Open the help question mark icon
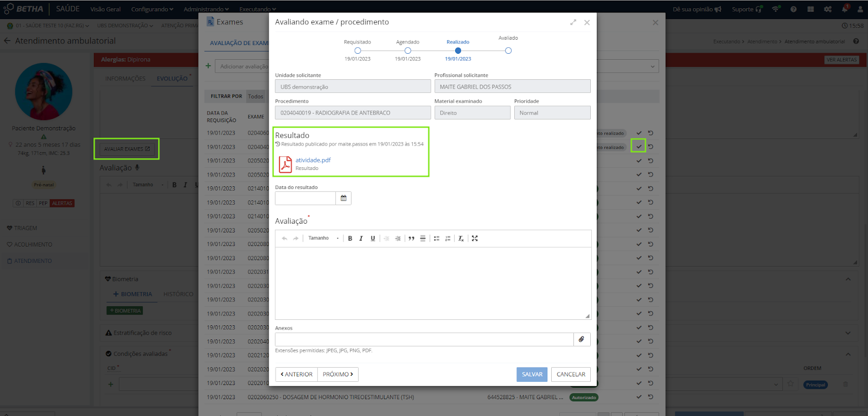Viewport: 868px width, 416px height. coord(793,9)
